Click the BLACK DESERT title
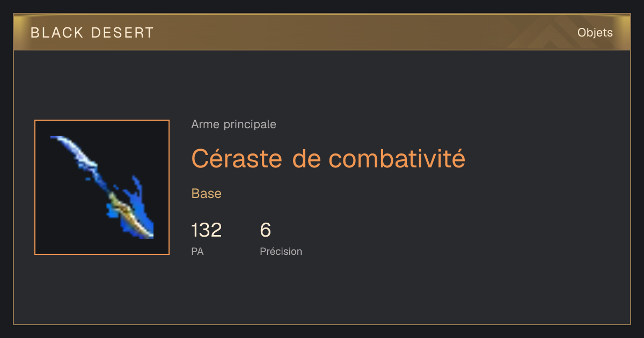Viewport: 644px width, 338px height. point(92,33)
